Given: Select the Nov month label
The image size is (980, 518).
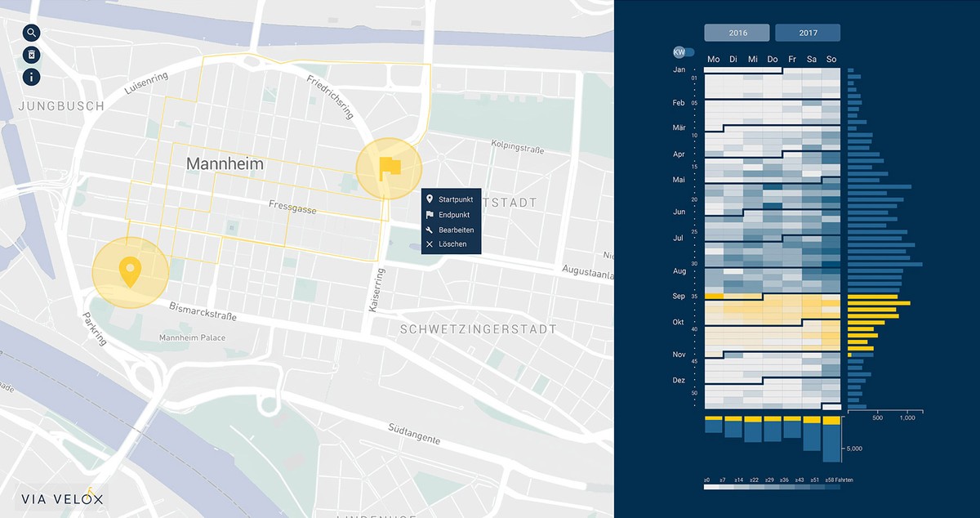Looking at the screenshot, I should (x=679, y=355).
